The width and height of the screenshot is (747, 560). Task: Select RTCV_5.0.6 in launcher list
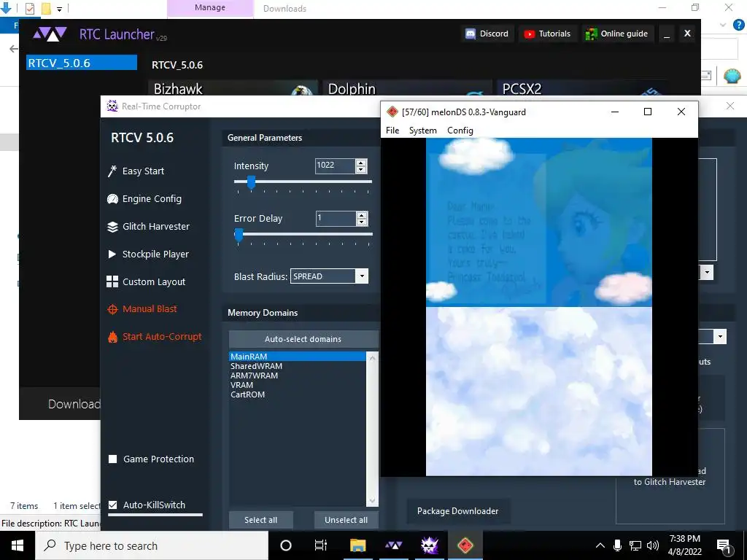(x=82, y=63)
